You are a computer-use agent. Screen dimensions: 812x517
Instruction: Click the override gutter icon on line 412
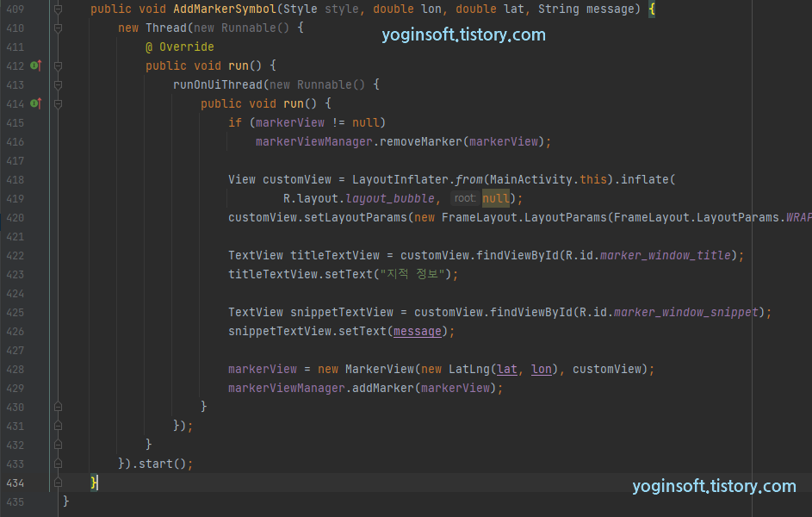coord(35,65)
